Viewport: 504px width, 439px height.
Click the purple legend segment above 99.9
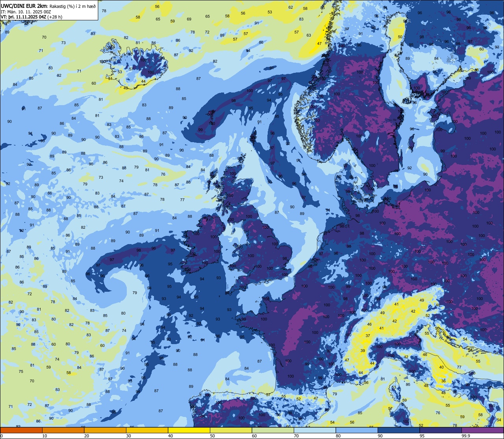483,430
